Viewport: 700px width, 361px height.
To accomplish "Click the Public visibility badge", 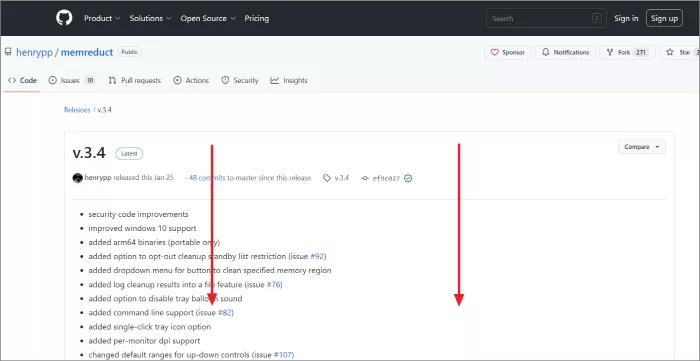I will (129, 52).
